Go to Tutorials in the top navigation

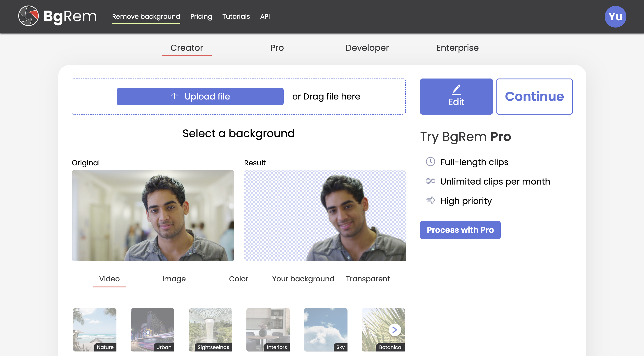coord(236,16)
